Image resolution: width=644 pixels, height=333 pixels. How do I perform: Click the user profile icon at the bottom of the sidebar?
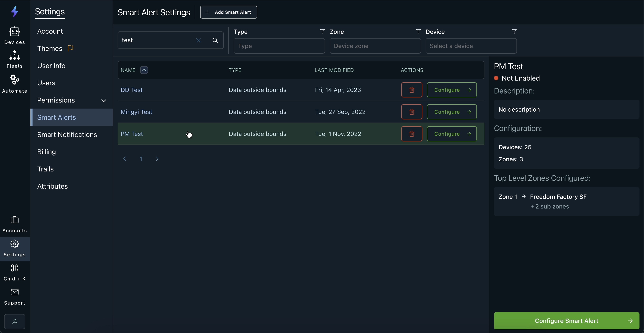pyautogui.click(x=14, y=322)
